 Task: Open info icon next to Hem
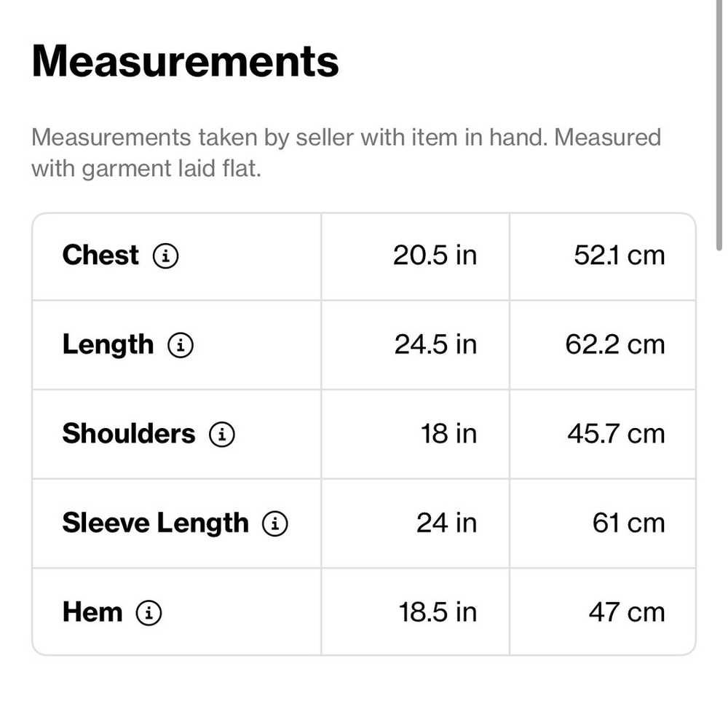pyautogui.click(x=149, y=612)
